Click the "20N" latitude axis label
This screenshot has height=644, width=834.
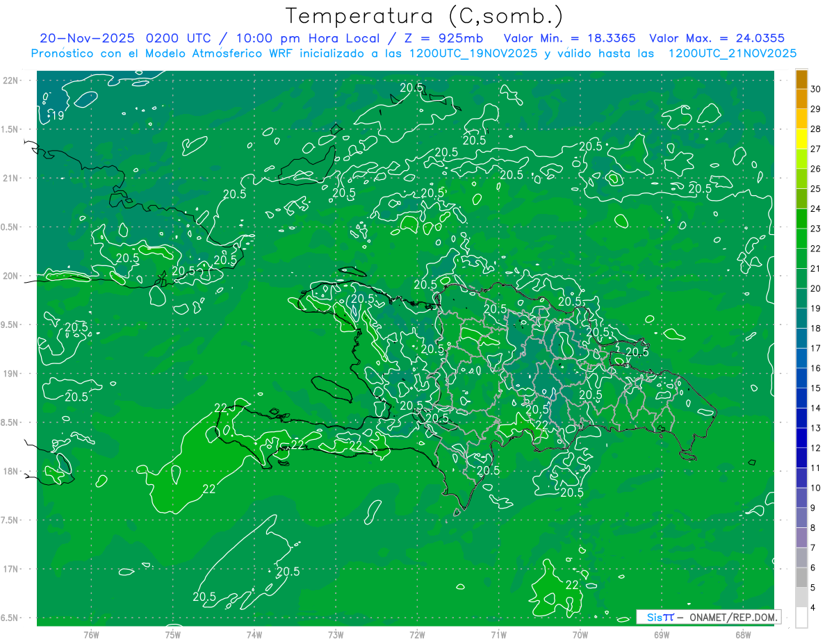11,276
